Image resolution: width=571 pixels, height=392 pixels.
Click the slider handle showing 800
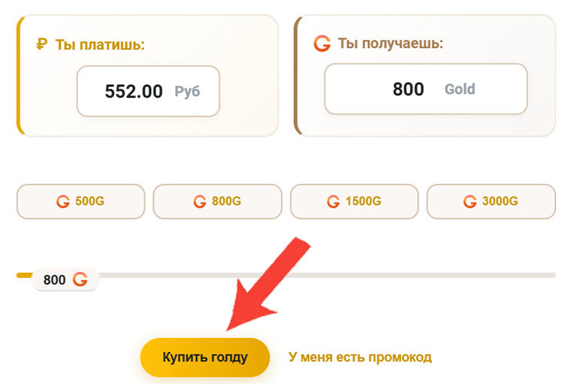(x=65, y=280)
